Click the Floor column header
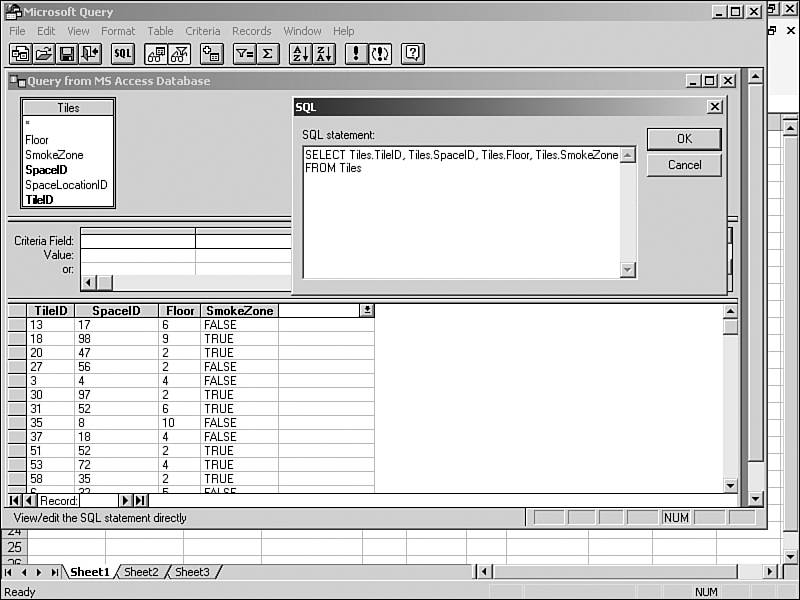The width and height of the screenshot is (800, 600). tap(180, 311)
